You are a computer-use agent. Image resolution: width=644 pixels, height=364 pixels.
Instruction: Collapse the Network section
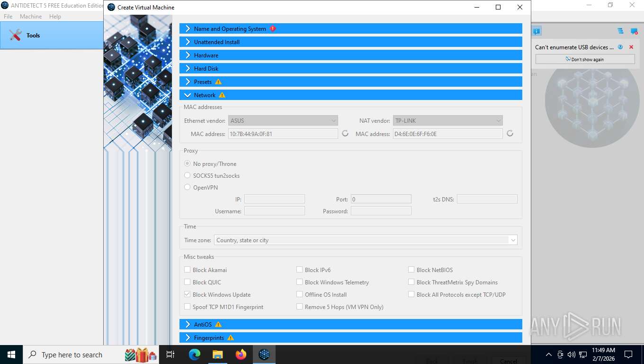(351, 95)
